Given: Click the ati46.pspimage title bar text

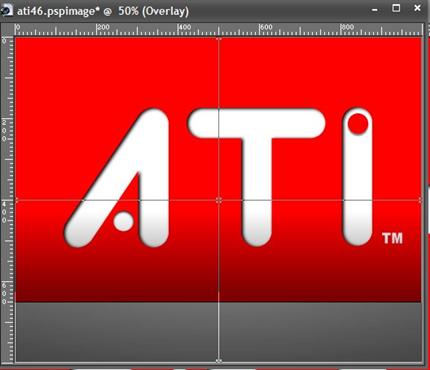Looking at the screenshot, I should [103, 11].
